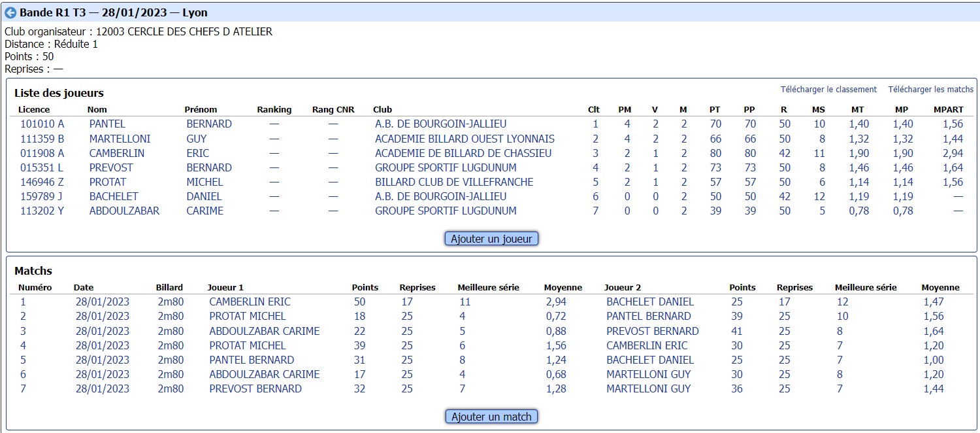Select the player name PROTAT in the player list
Viewport: 980px width, 433px height.
108,182
